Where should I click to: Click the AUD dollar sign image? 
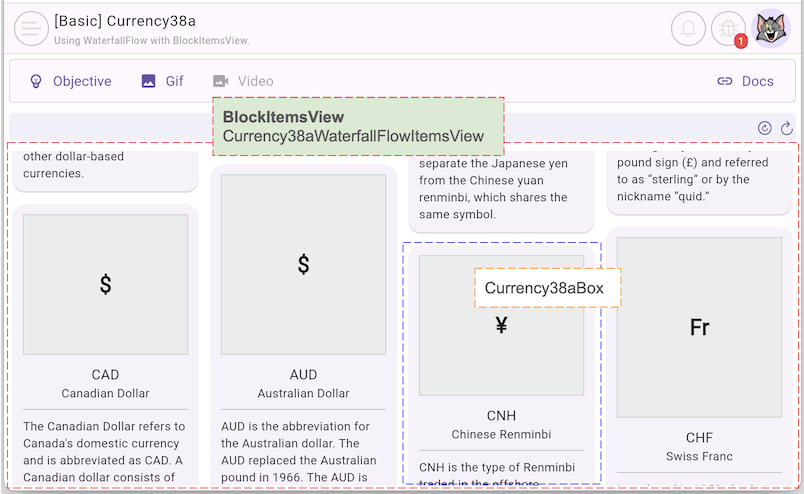[x=303, y=264]
